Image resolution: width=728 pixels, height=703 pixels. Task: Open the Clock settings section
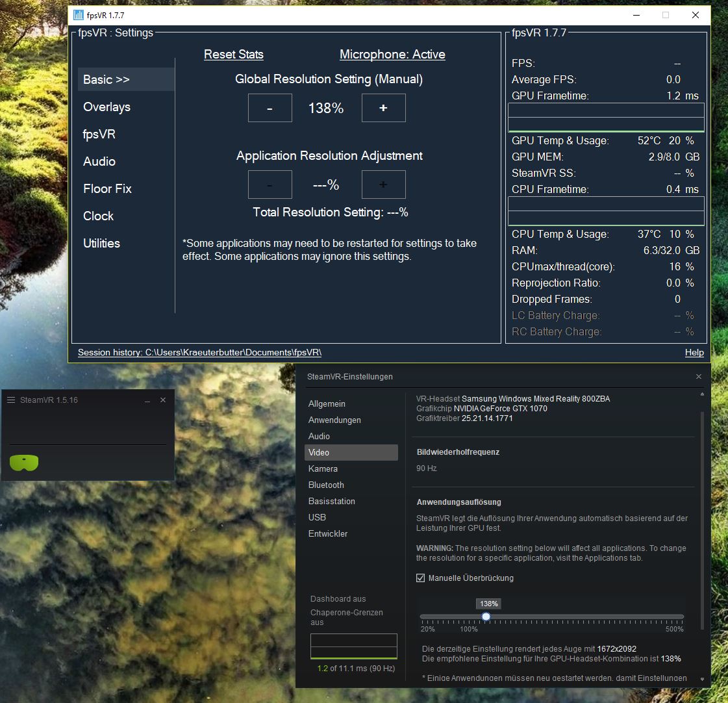point(98,216)
